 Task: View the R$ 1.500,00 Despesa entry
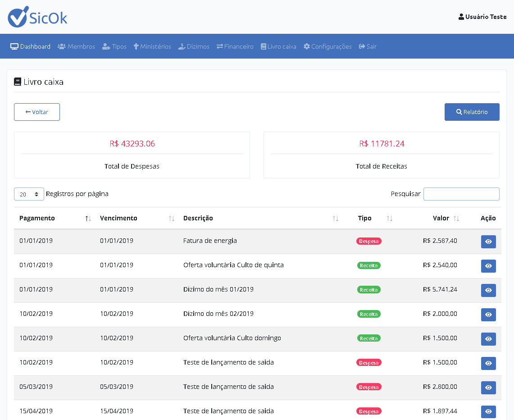click(x=488, y=363)
